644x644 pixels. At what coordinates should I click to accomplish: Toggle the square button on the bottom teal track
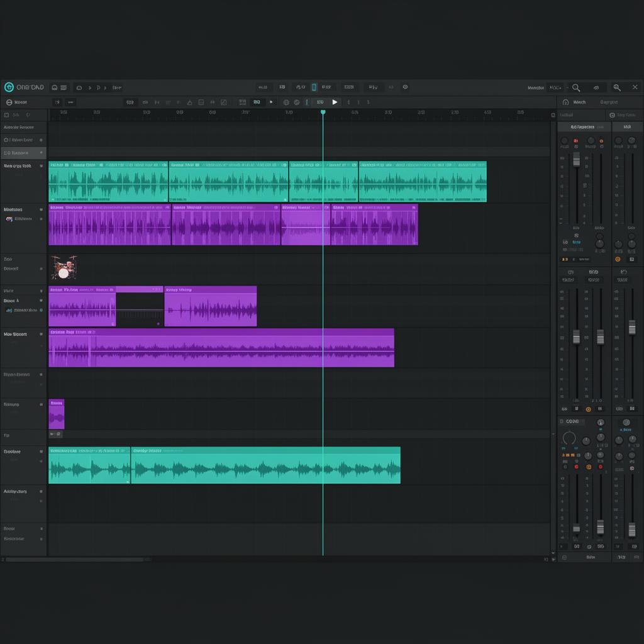41,452
